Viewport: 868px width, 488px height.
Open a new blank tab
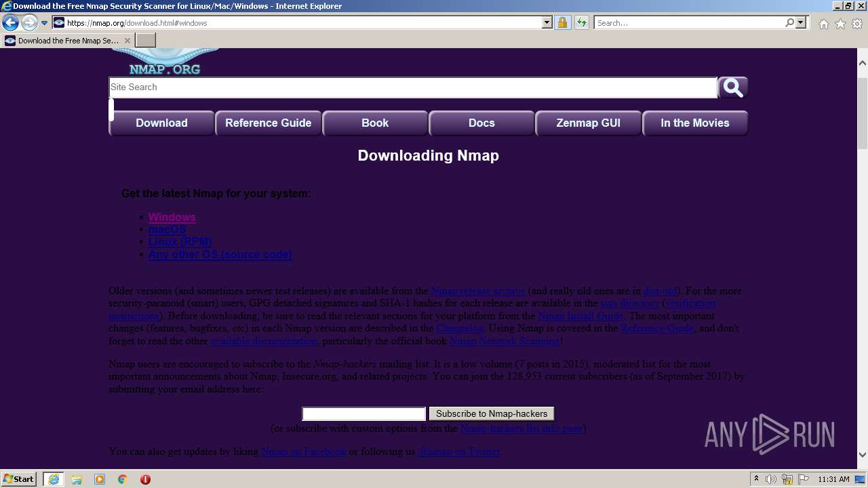click(145, 41)
